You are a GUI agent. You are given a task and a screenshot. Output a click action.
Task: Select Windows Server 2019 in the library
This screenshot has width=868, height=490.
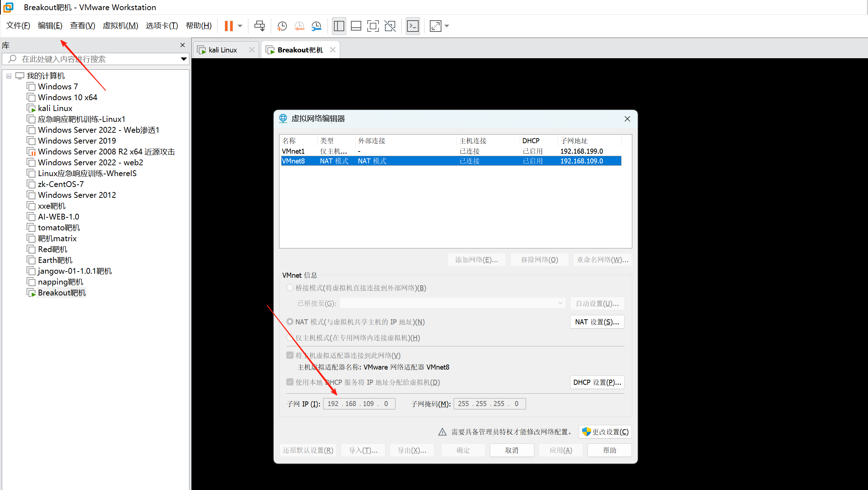[x=77, y=141]
